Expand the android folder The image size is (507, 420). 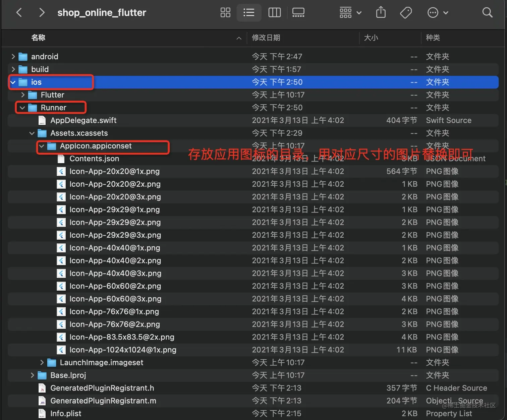(13, 57)
